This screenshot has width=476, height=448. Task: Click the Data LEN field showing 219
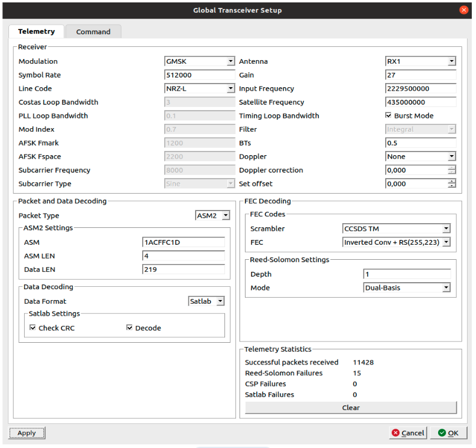[184, 269]
